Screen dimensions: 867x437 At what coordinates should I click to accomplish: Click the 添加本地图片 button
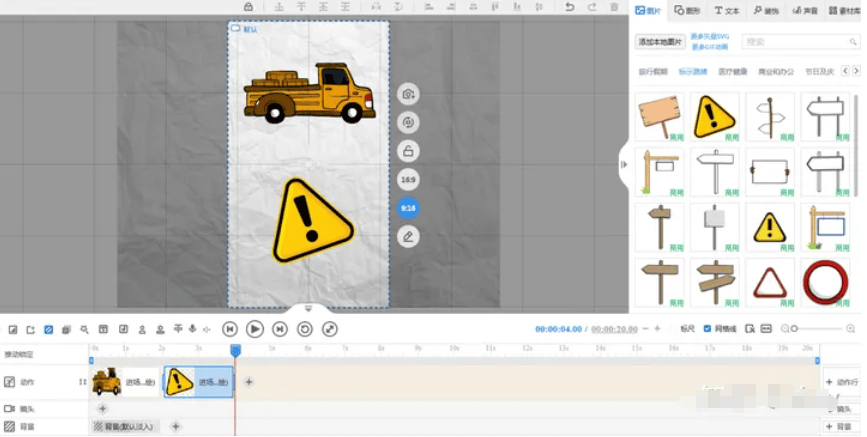[x=661, y=42]
